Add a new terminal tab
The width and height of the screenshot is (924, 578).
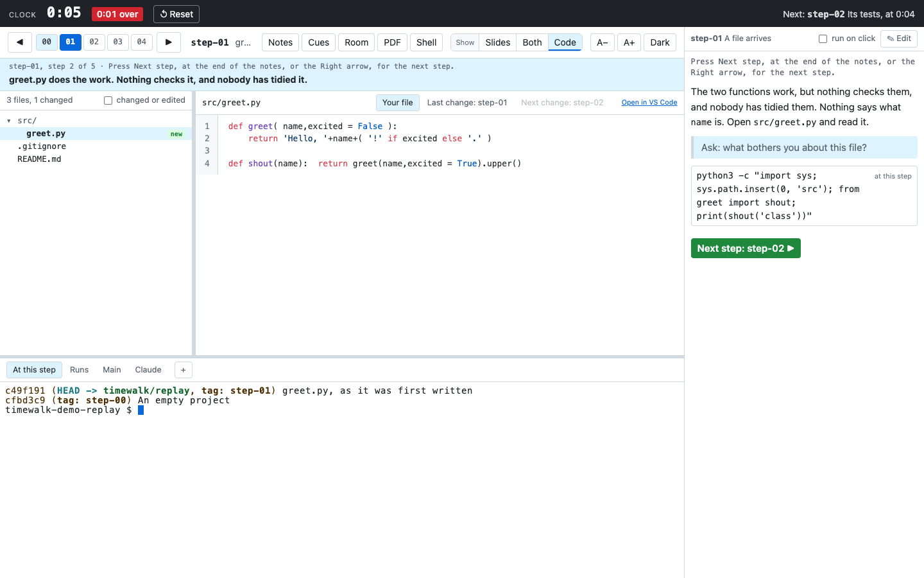tap(183, 370)
